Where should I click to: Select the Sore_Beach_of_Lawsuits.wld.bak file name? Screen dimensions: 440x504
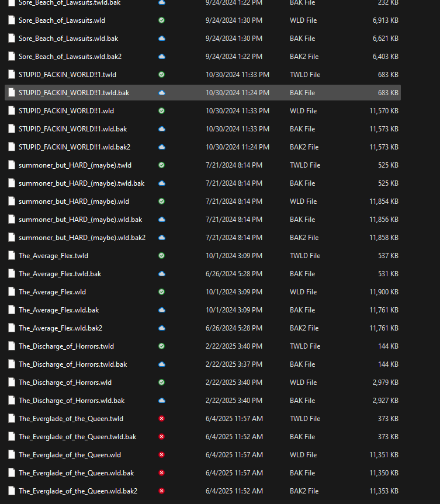point(68,39)
